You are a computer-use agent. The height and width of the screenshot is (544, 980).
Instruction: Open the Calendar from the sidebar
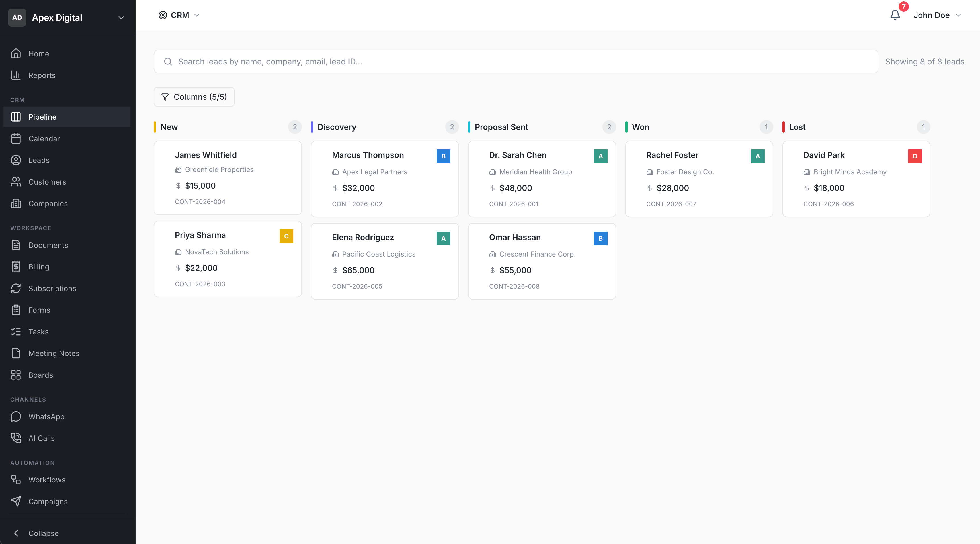pyautogui.click(x=16, y=138)
